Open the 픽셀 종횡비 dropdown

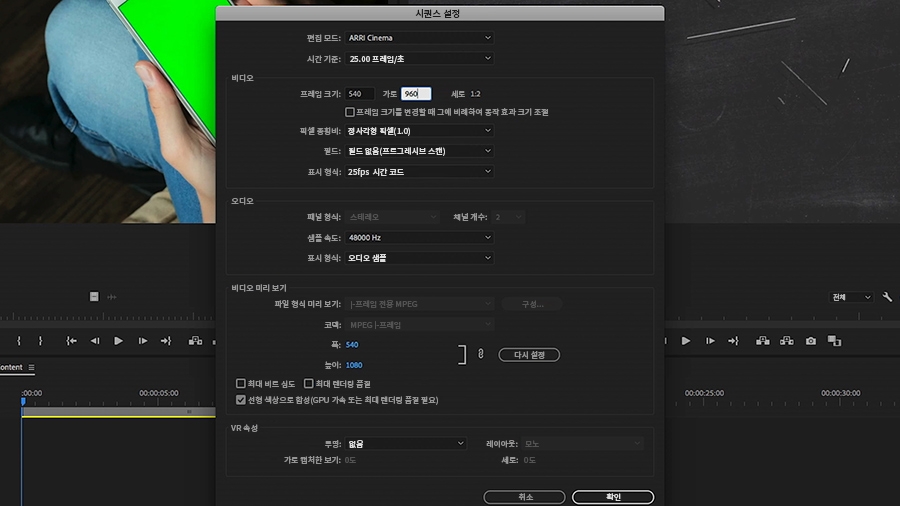click(x=419, y=131)
